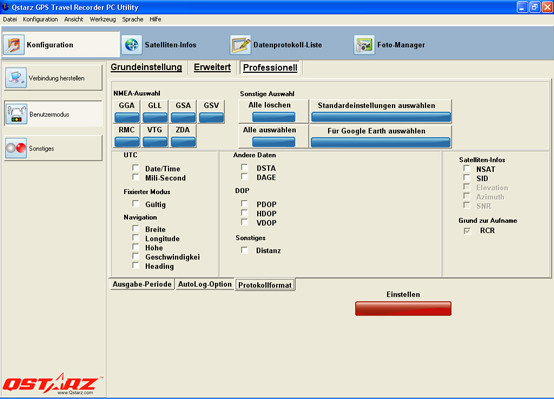Screen dimensions: 554x399
Task: Enable the Date/Time checkbox
Action: point(136,168)
